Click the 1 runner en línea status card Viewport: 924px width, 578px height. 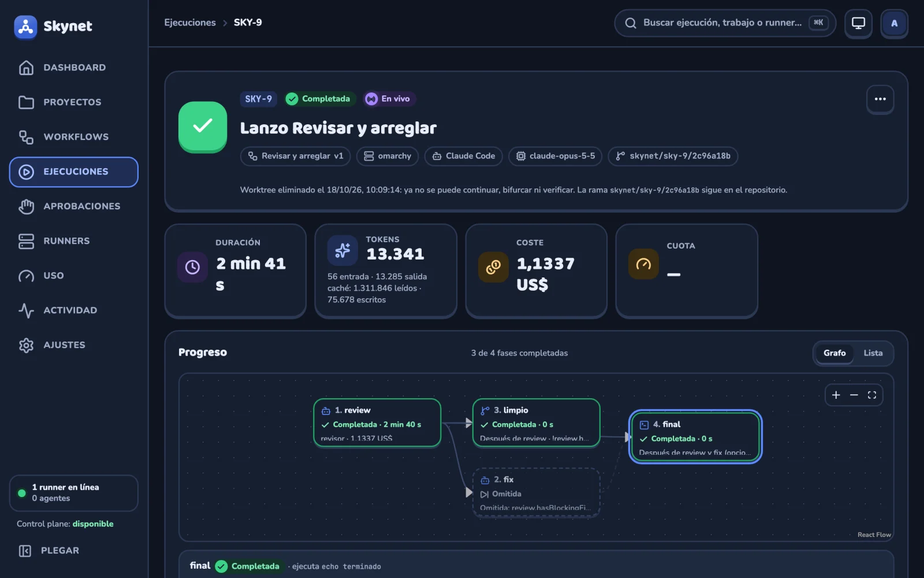(73, 493)
